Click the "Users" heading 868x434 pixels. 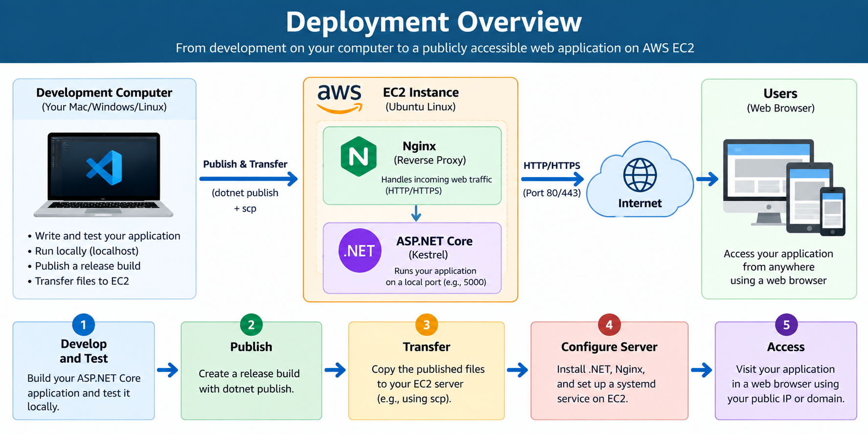780,93
